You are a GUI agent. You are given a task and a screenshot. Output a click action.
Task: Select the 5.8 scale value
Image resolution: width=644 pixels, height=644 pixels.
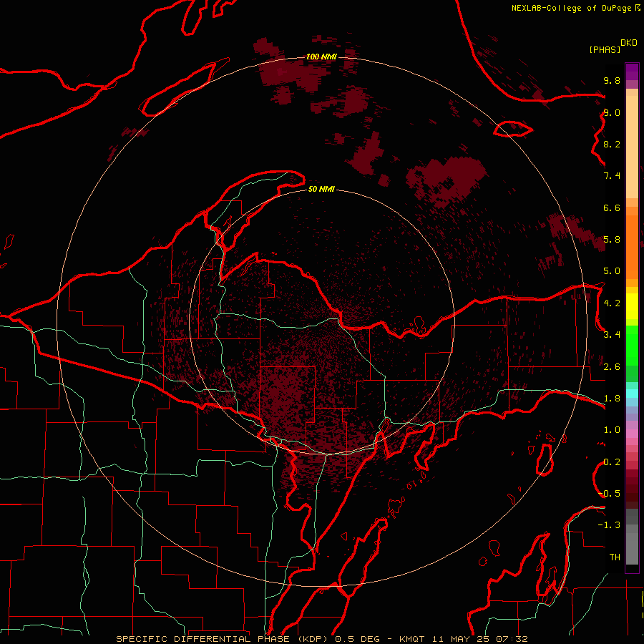click(612, 240)
